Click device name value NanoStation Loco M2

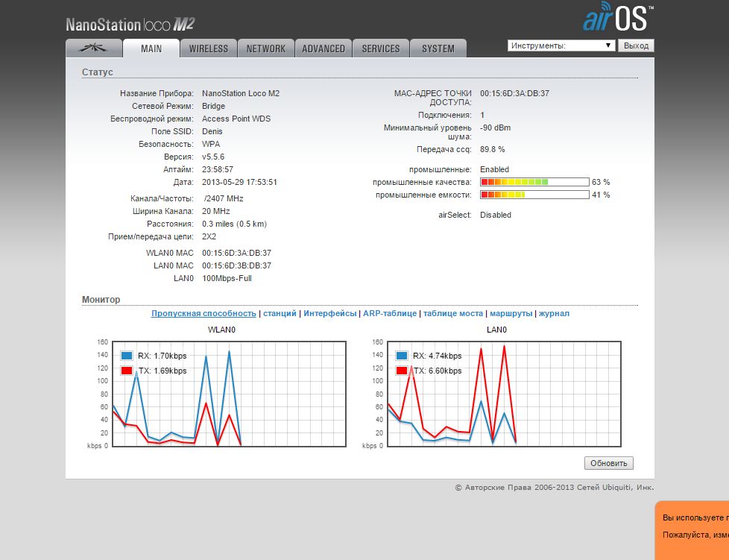pos(241,93)
